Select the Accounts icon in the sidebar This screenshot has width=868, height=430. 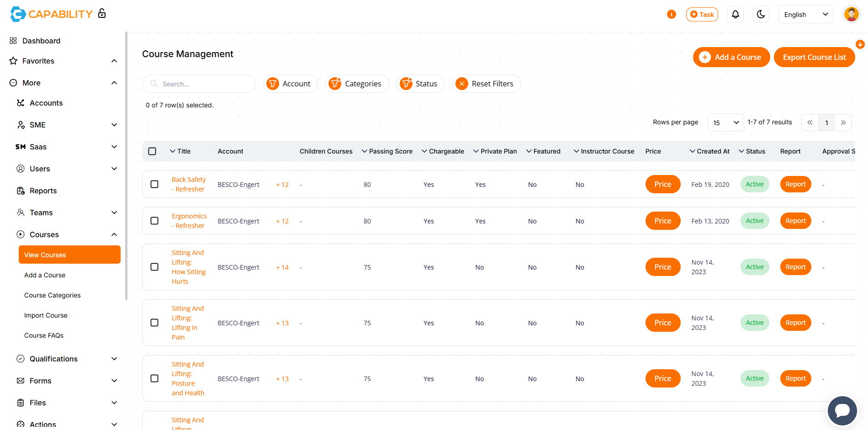tap(20, 103)
